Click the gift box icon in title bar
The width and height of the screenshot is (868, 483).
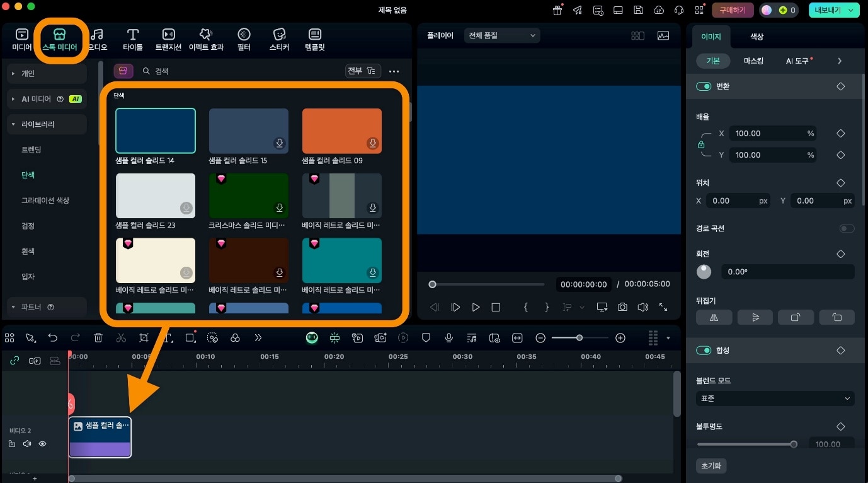[x=557, y=10]
